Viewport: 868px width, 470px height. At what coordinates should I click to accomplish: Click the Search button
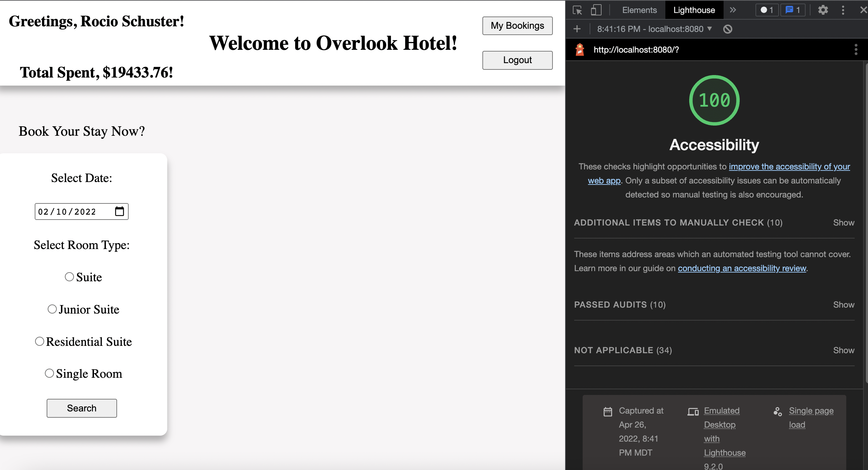pyautogui.click(x=81, y=408)
